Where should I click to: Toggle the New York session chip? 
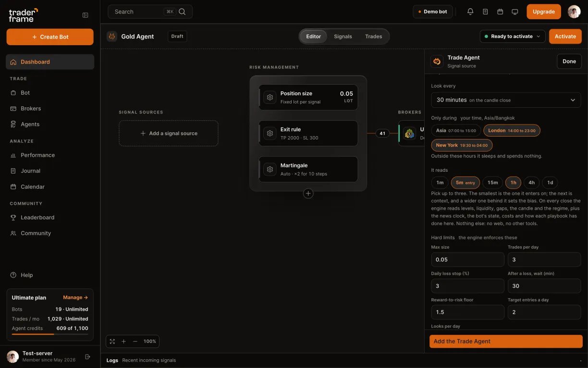tap(462, 145)
